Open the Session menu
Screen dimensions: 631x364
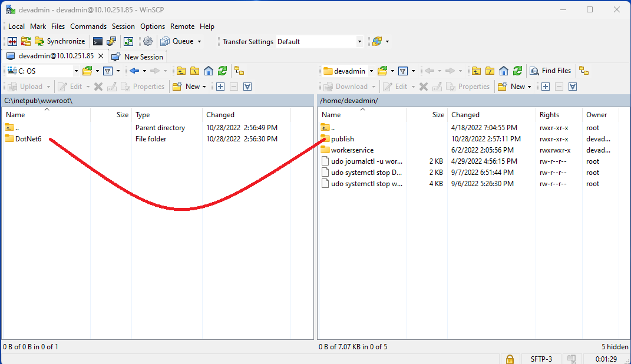pos(123,27)
